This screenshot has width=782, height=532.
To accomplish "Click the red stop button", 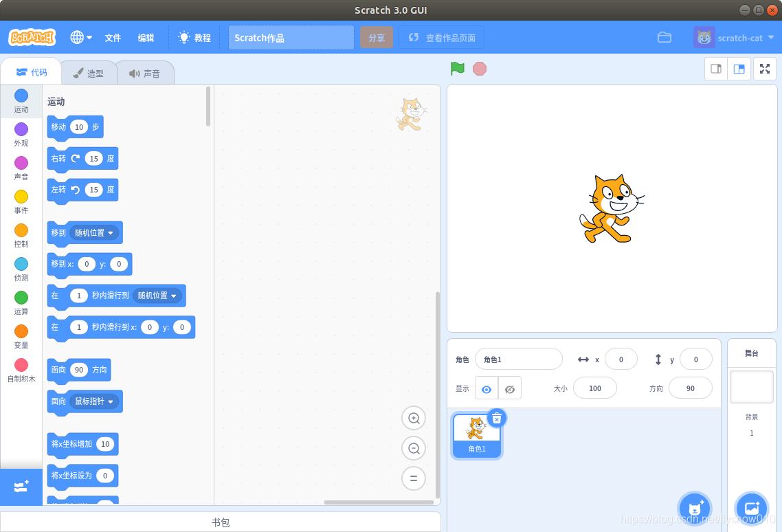I will coord(479,69).
